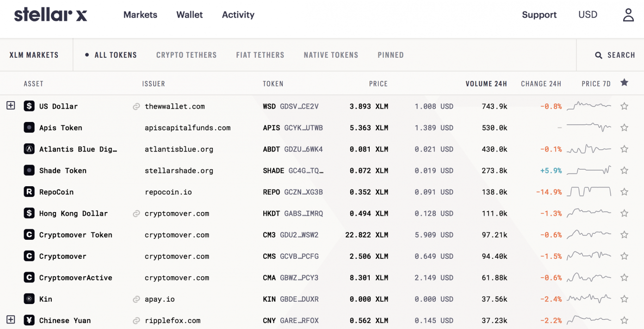Open the Activity menu

point(238,15)
